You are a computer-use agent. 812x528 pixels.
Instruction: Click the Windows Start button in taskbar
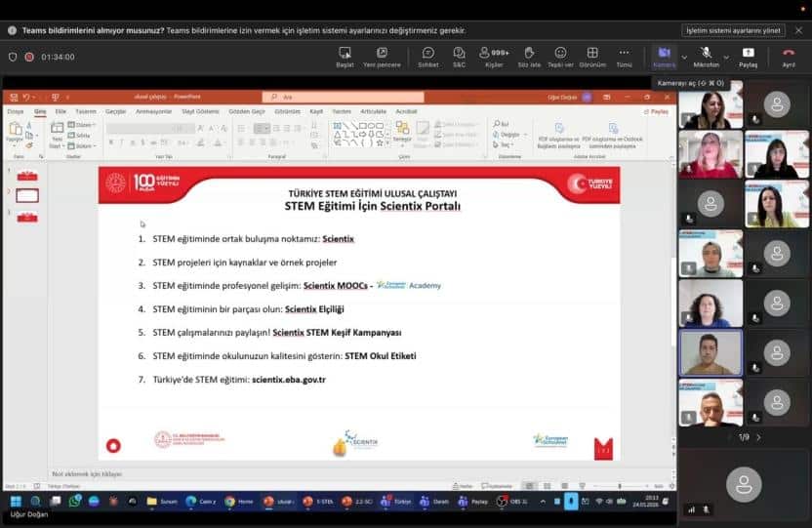[16, 501]
